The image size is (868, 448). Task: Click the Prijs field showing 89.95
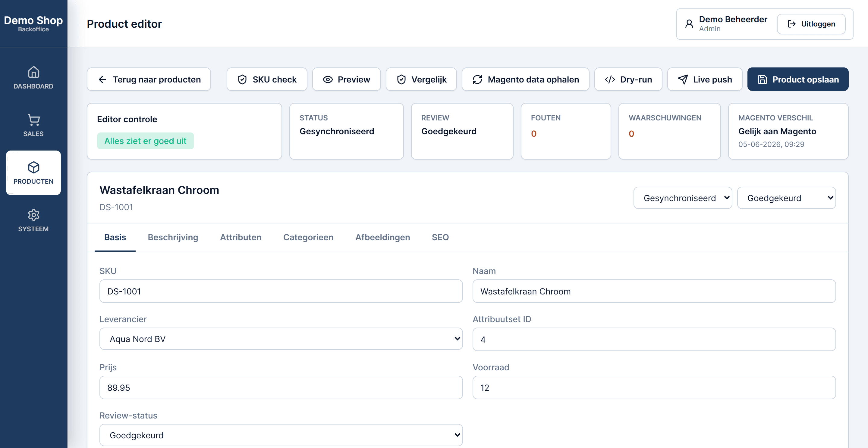pos(281,387)
